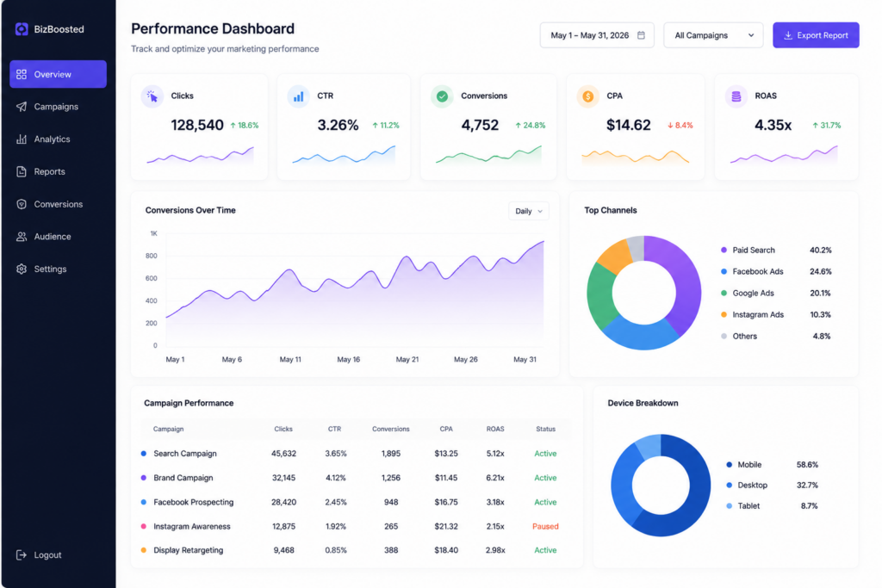Click the green checkmark icon on the Conversions card
882x588 pixels.
(442, 96)
